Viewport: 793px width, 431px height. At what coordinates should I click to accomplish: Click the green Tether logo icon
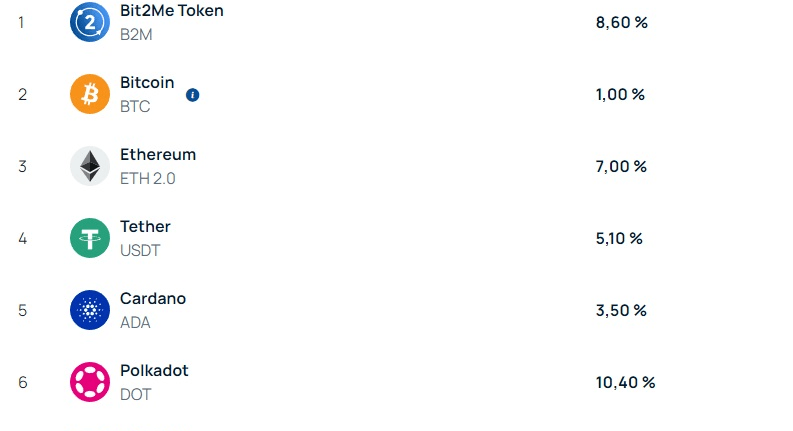[x=90, y=238]
